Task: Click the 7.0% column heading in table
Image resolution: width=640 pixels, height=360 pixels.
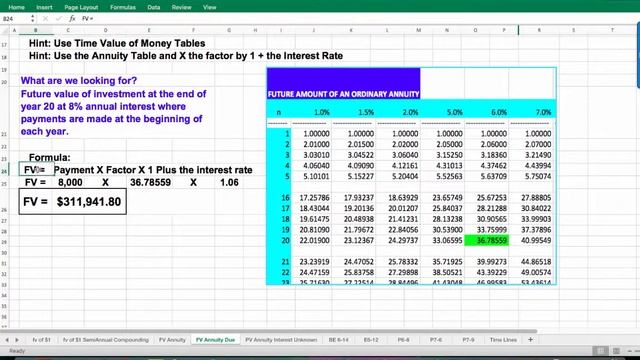Action: pos(543,112)
